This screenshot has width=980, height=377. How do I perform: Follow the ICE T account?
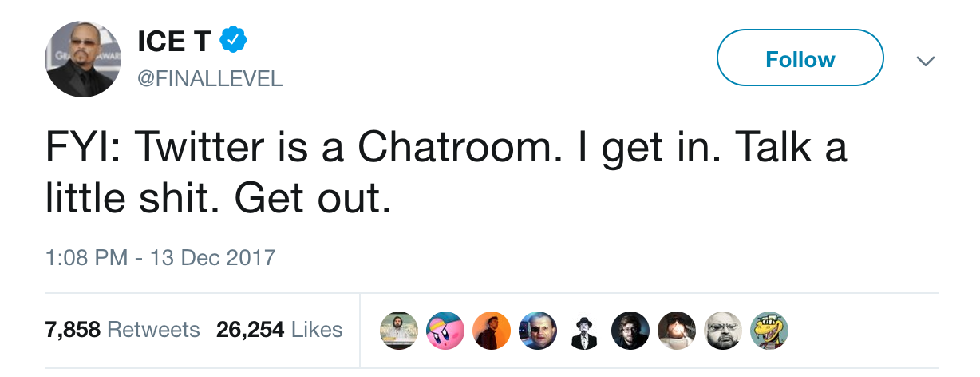point(800,58)
